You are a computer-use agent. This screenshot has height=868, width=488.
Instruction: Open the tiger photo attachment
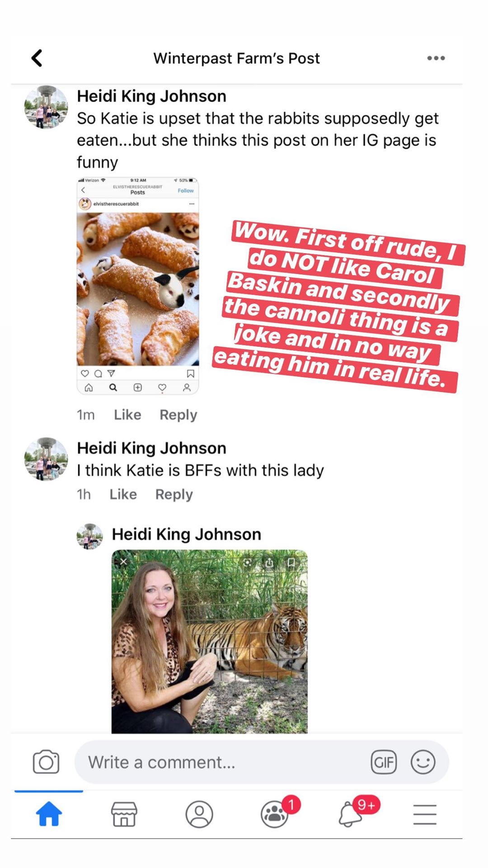[210, 641]
